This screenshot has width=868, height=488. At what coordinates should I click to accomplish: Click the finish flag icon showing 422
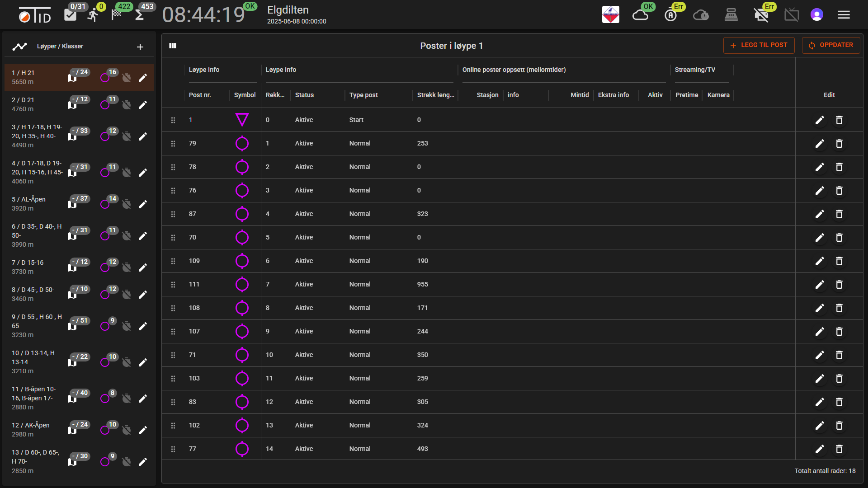(x=117, y=15)
